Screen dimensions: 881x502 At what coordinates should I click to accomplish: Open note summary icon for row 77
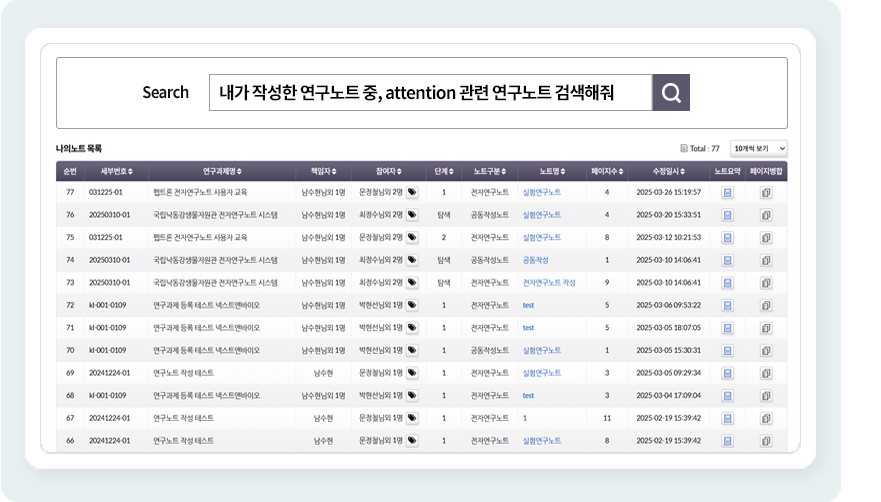(728, 192)
